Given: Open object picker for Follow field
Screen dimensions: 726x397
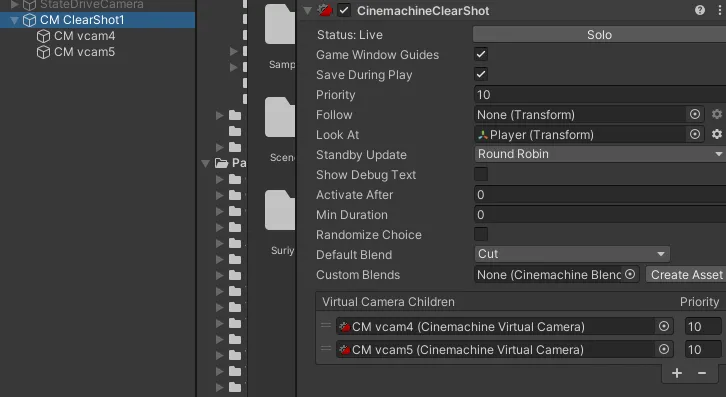Looking at the screenshot, I should point(695,114).
